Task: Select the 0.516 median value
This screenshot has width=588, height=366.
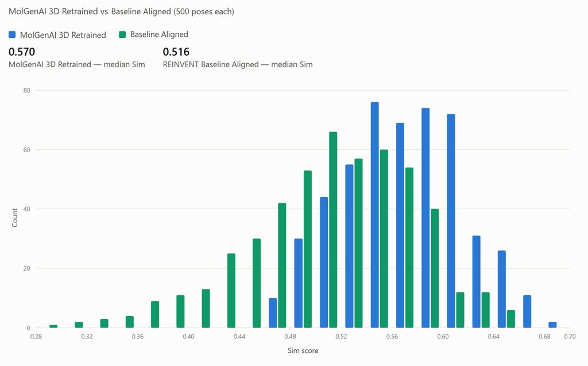Action: (176, 52)
